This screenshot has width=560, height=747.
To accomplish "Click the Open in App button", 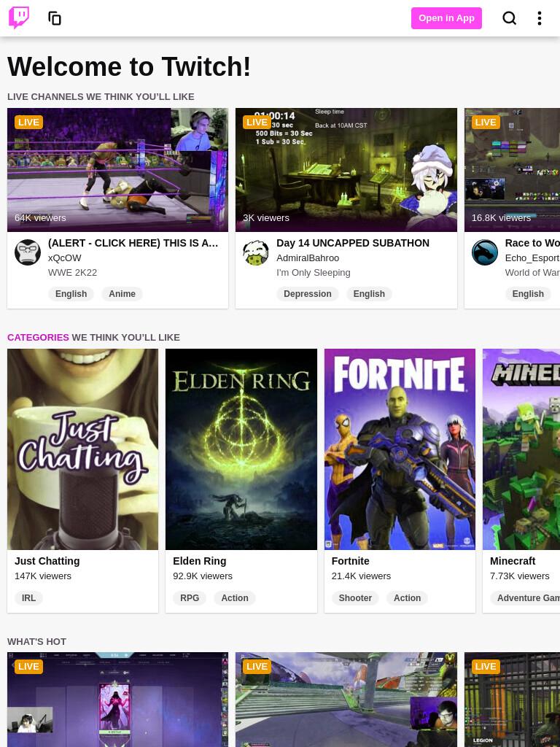I will (x=446, y=18).
